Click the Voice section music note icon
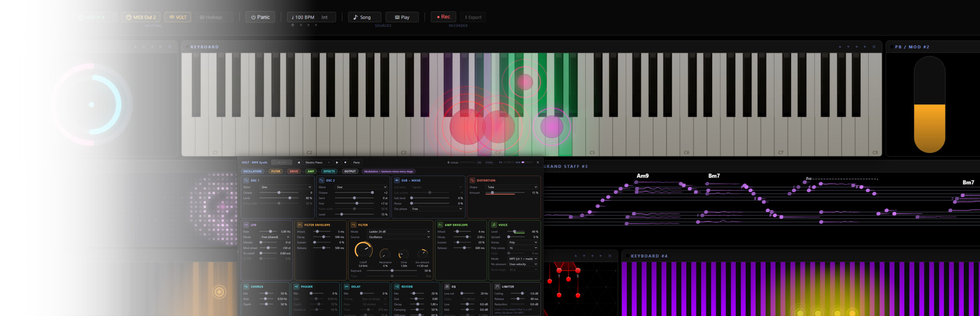Viewport: 980px width, 316px height. (494, 225)
